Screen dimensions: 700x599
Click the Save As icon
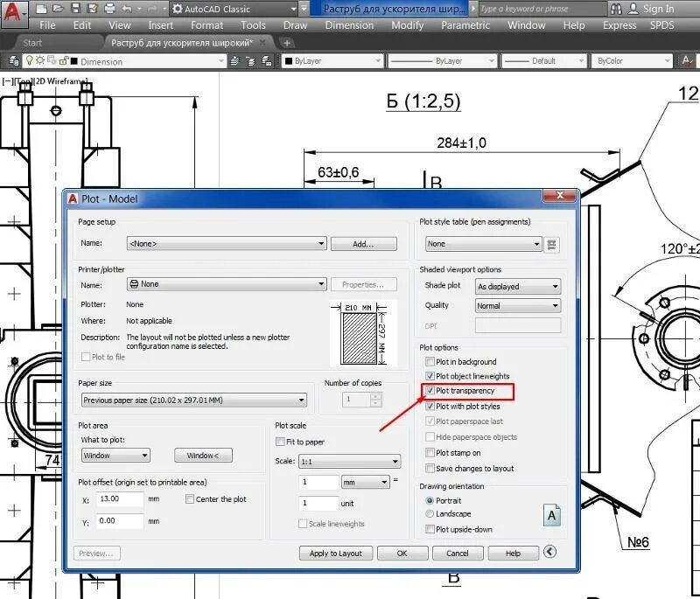[93, 8]
